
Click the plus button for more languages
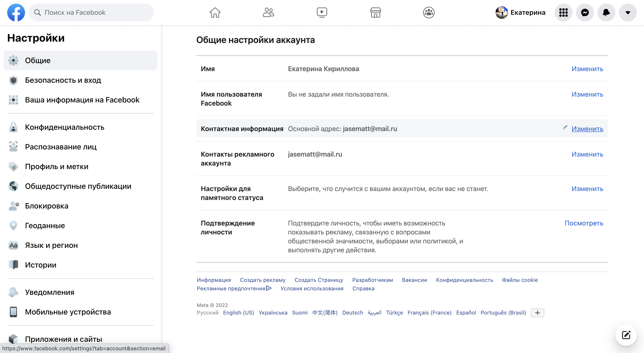coord(537,313)
